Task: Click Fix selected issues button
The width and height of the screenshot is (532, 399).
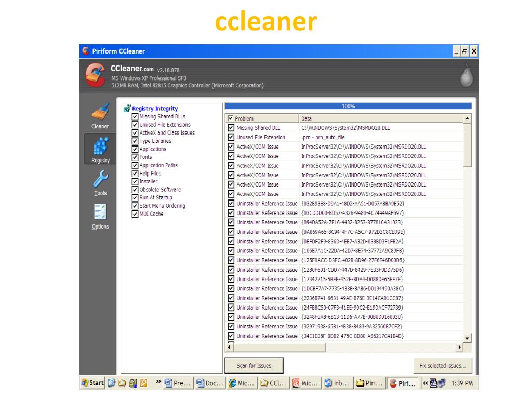Action: tap(442, 366)
